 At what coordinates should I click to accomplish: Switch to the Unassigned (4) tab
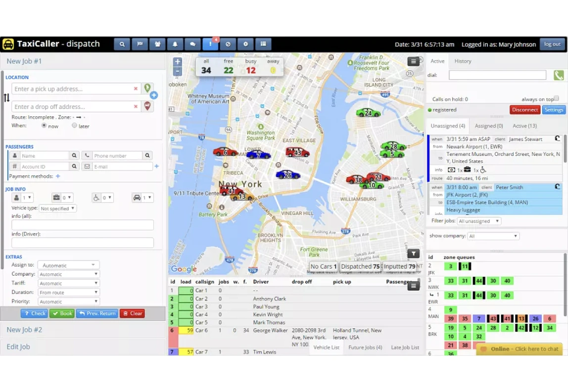(x=448, y=126)
